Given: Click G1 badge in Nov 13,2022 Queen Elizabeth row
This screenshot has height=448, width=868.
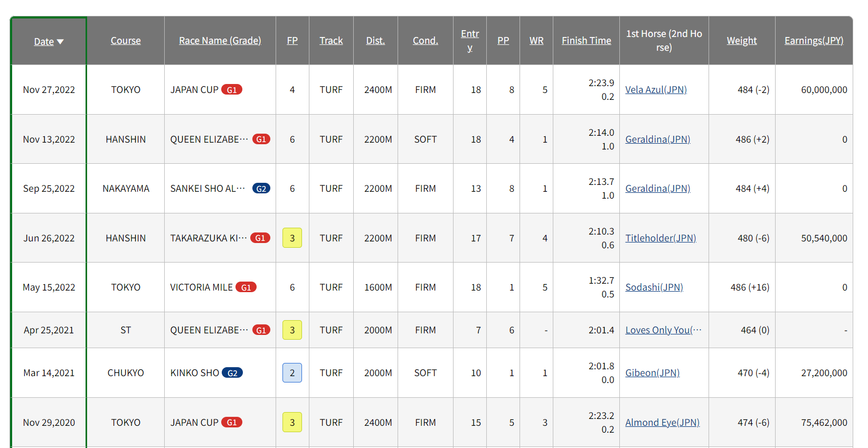Looking at the screenshot, I should click(x=261, y=139).
